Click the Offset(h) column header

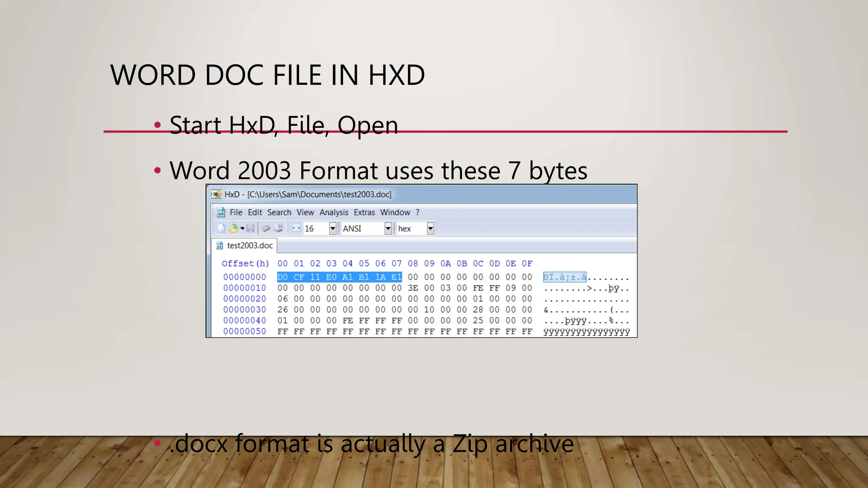pos(245,263)
